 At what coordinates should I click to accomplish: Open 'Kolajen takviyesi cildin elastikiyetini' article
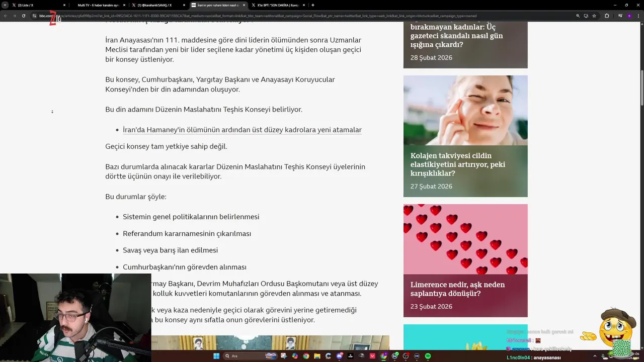point(458,164)
